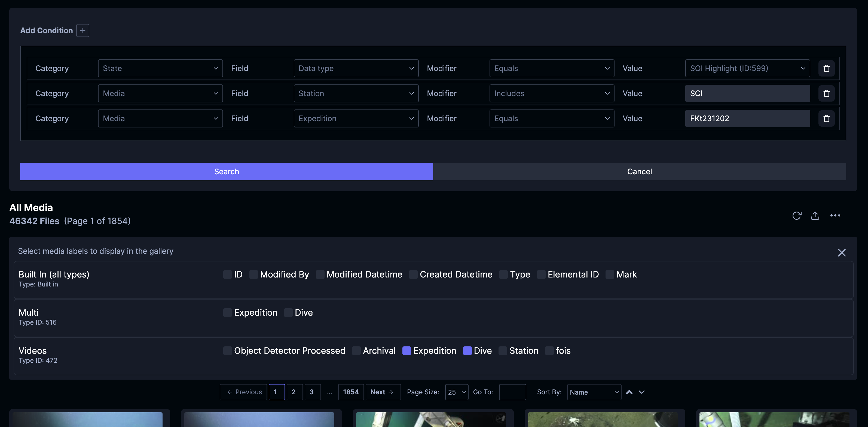The image size is (868, 427).
Task: Open the Page Size dropdown
Action: pos(456,392)
